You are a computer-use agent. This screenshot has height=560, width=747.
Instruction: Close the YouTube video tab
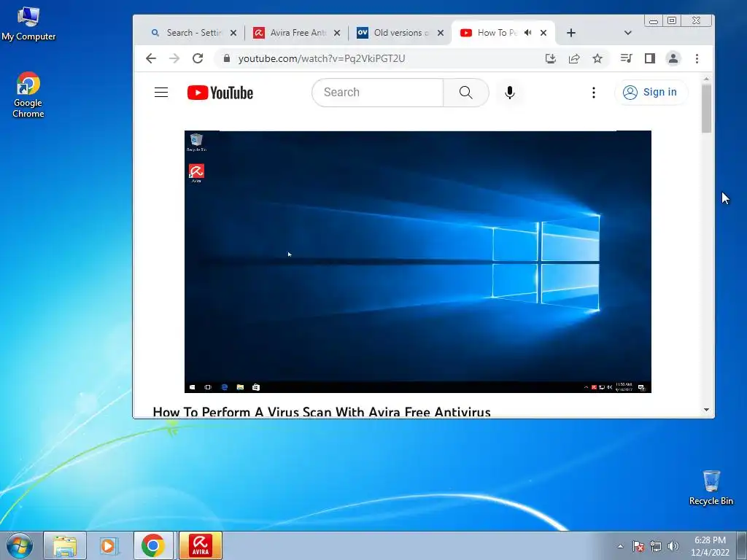[543, 33]
